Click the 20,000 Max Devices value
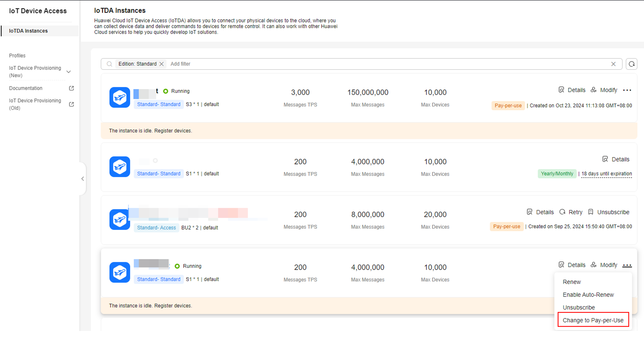 (x=435, y=215)
